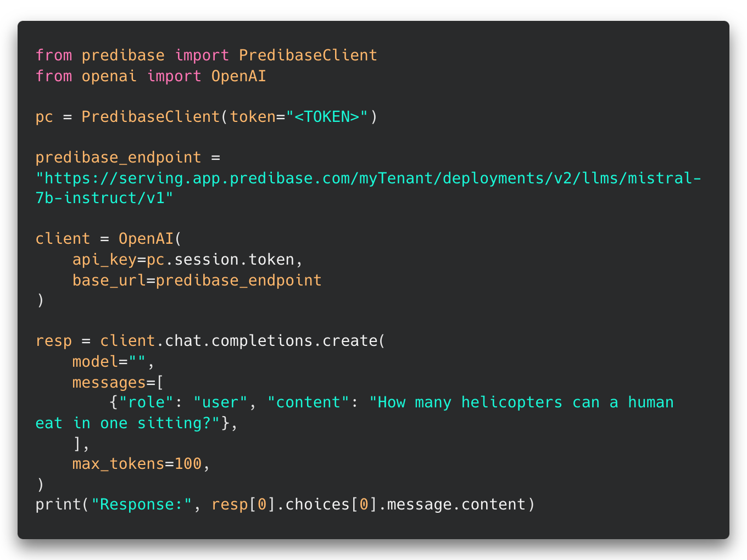Click the "<TOKEN>" string literal
The image size is (747, 560).
(x=327, y=117)
